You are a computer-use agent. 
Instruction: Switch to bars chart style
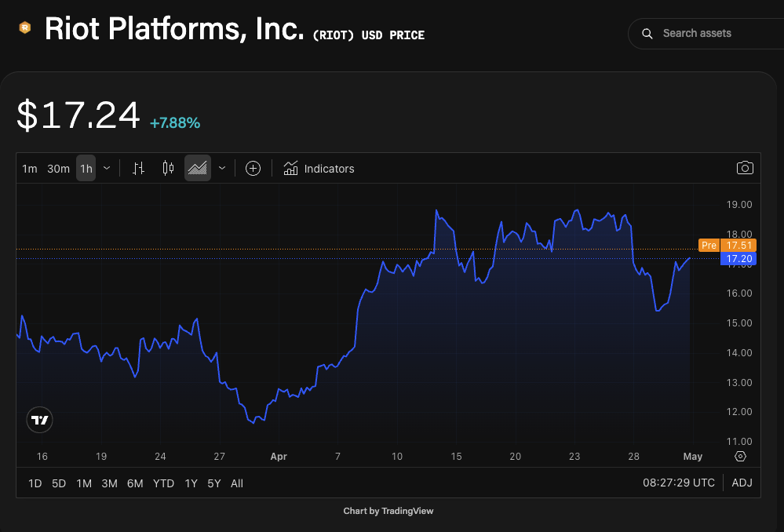(138, 169)
